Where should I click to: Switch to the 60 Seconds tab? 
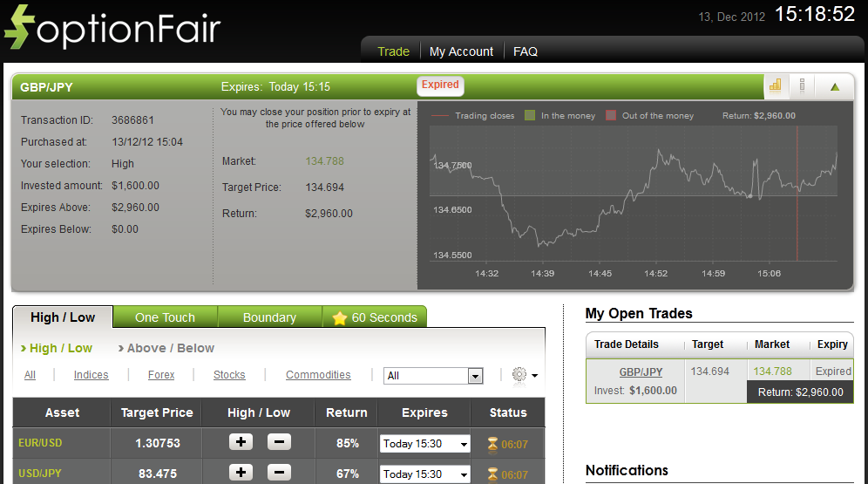[375, 317]
